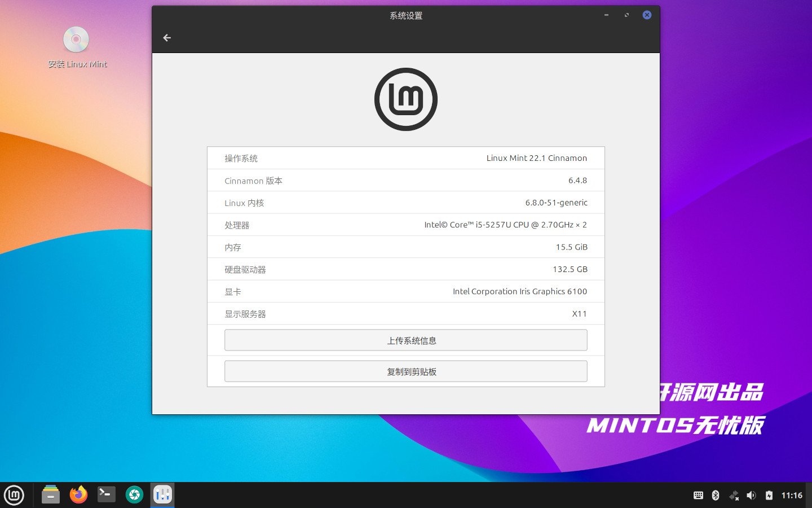Maximize the System Settings window

click(x=626, y=15)
